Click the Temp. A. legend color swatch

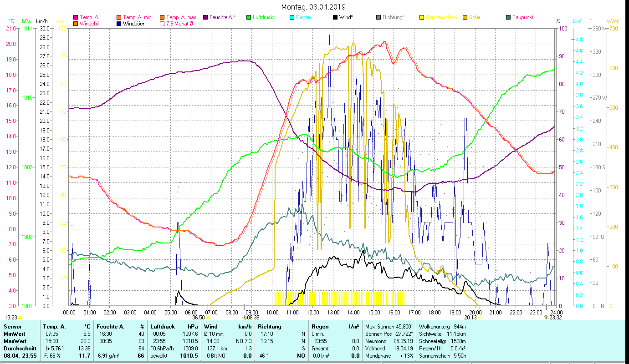75,18
